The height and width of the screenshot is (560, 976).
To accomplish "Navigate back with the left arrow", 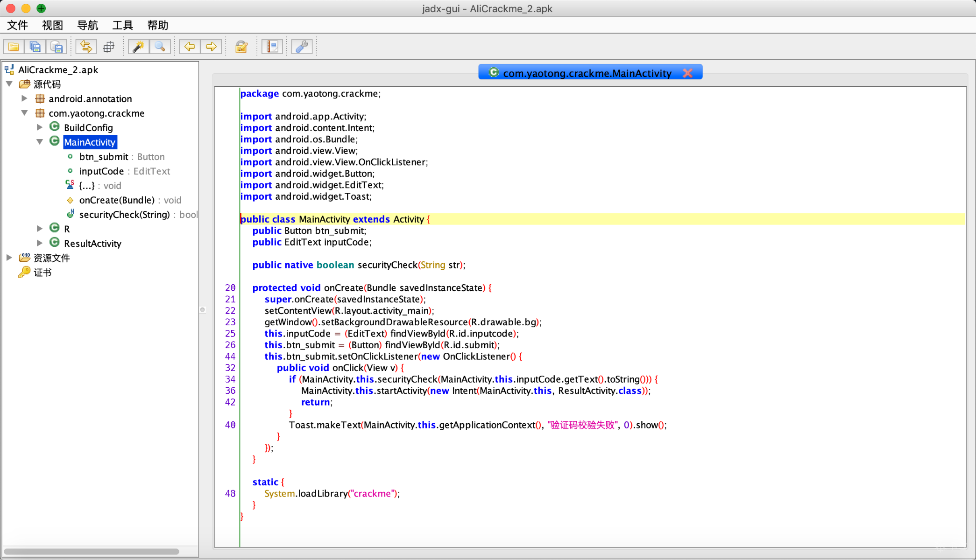I will tap(190, 47).
